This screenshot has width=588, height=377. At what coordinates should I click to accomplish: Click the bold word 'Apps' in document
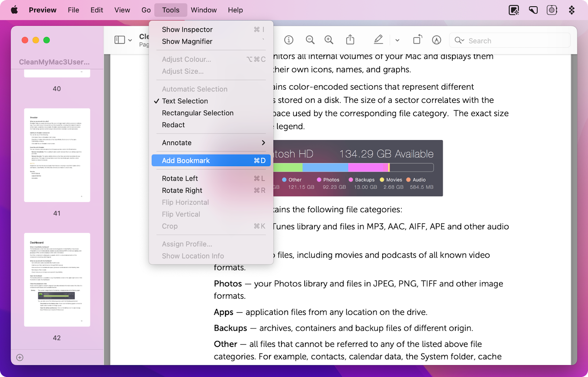coord(223,312)
